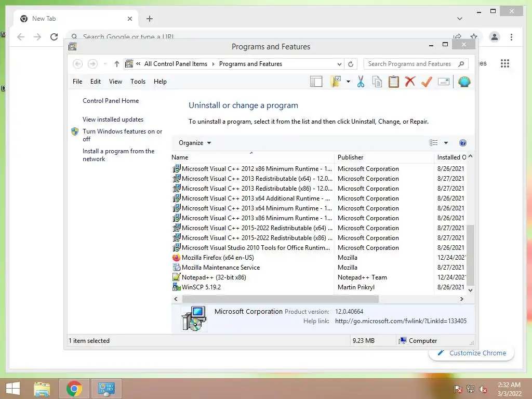Go up one level with the up arrow
The width and height of the screenshot is (532, 399).
pos(116,64)
